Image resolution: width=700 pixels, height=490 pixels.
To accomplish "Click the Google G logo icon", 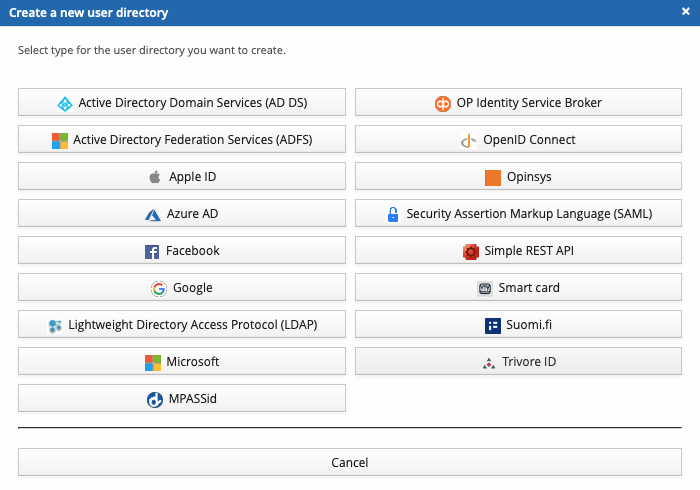I will pyautogui.click(x=159, y=288).
